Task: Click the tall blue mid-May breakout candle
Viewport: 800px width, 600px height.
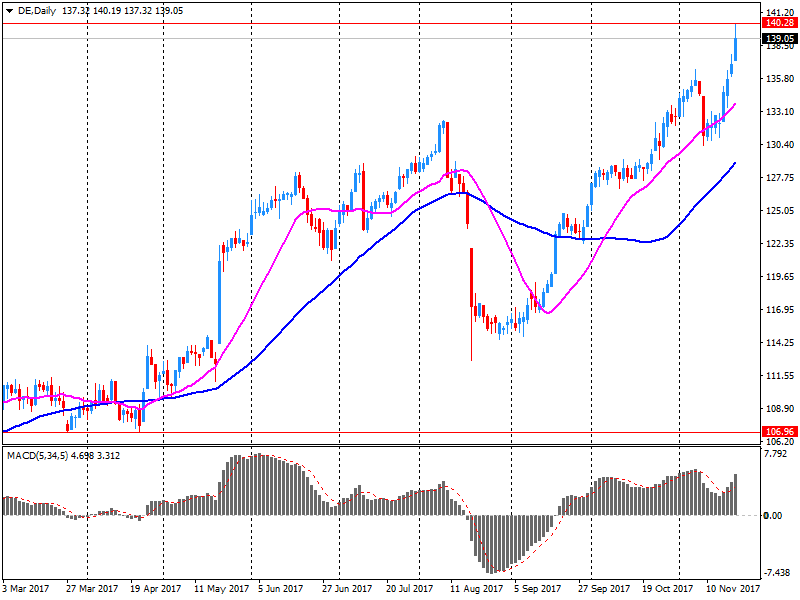Action: click(x=219, y=303)
